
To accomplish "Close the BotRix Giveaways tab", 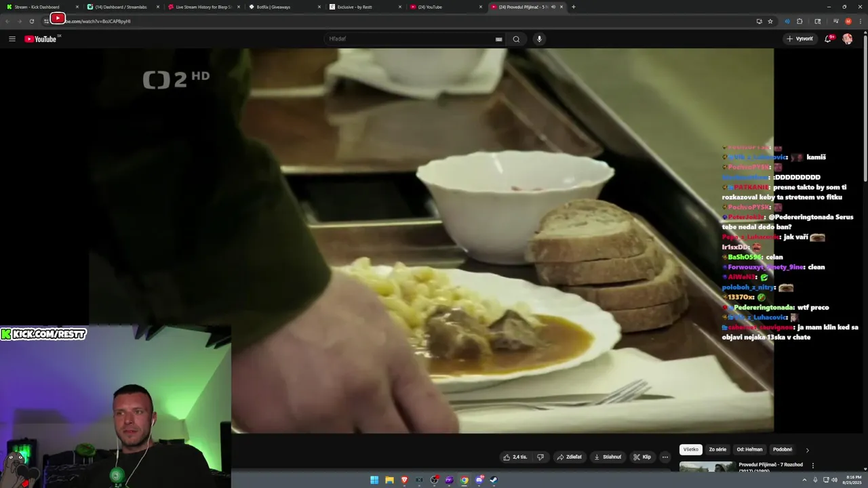I will pyautogui.click(x=319, y=7).
